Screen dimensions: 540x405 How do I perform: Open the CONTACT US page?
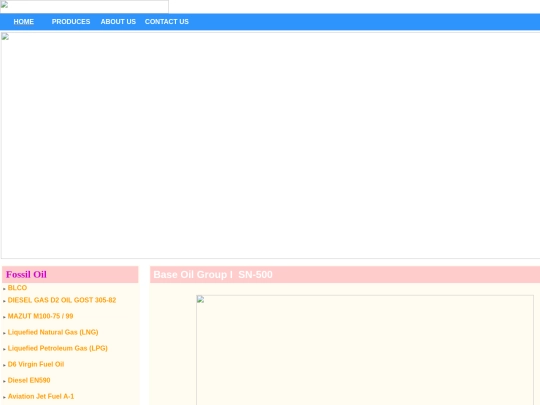pos(167,22)
